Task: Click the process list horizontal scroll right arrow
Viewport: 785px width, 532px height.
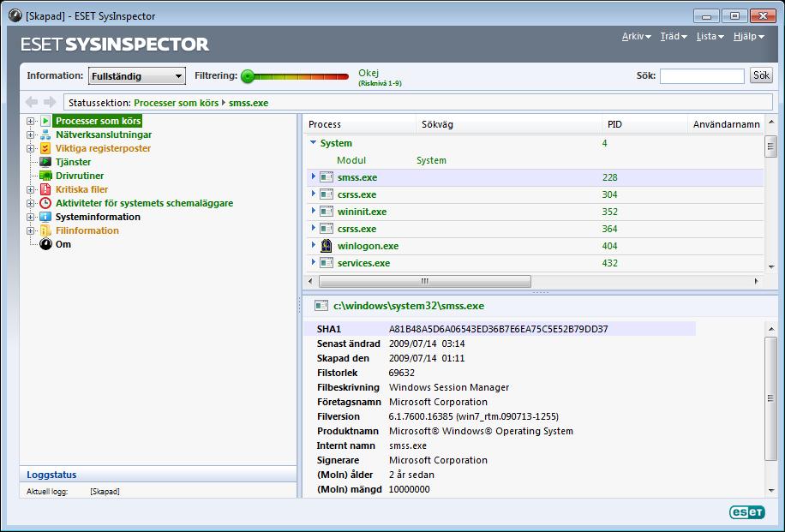Action: click(x=756, y=281)
